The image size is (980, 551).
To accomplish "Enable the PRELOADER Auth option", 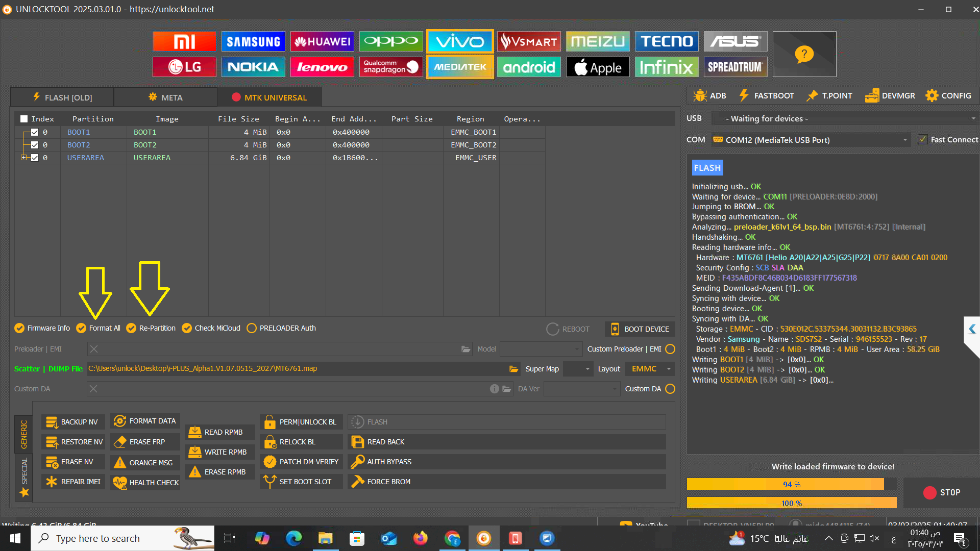I will click(x=281, y=328).
